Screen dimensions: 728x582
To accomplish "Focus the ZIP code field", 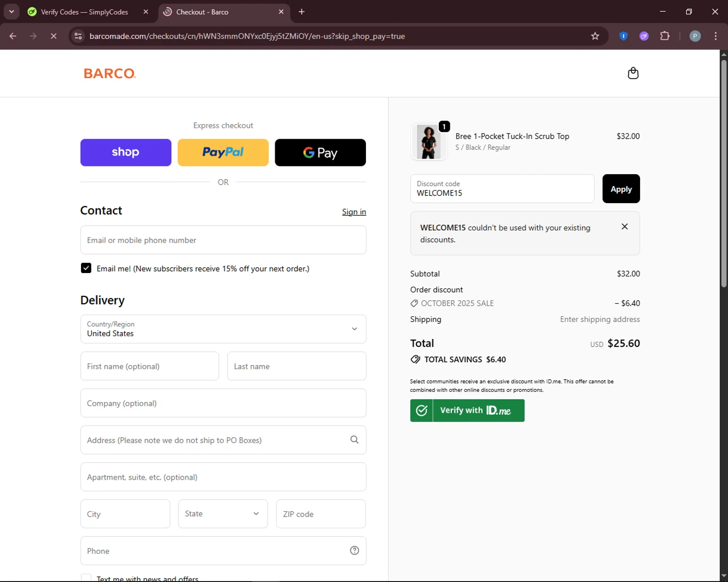I will (321, 514).
